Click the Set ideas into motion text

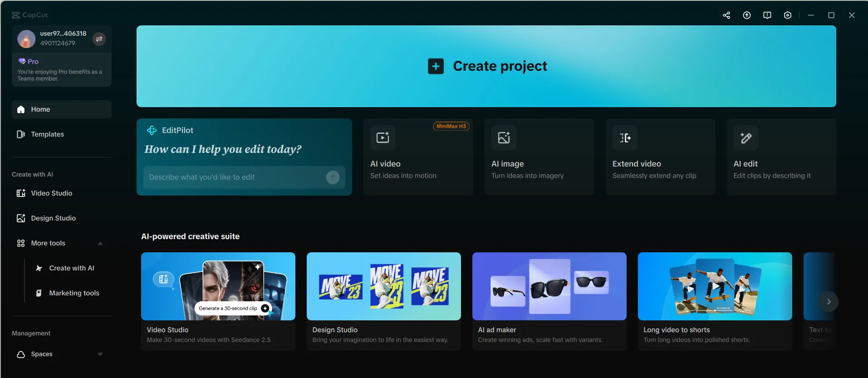coord(403,176)
